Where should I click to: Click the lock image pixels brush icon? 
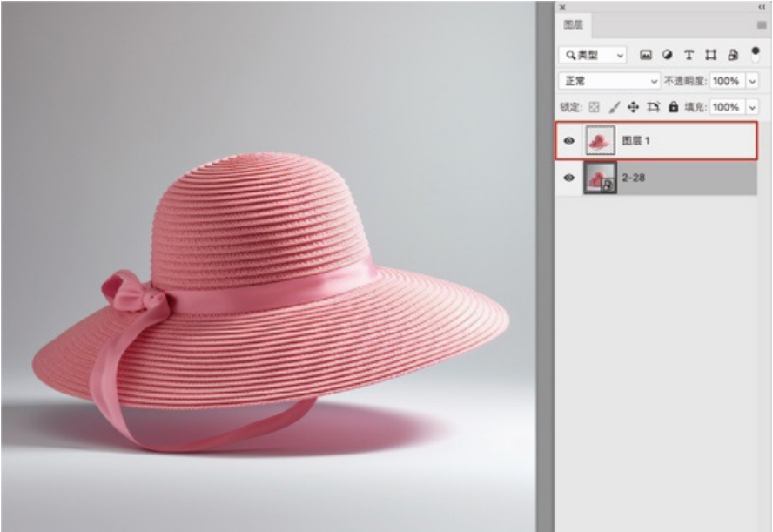614,107
